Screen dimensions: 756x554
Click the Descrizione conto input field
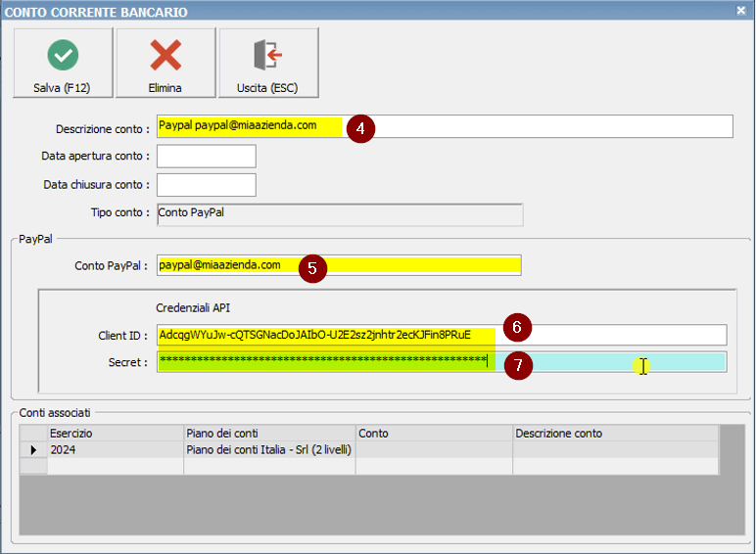(445, 126)
